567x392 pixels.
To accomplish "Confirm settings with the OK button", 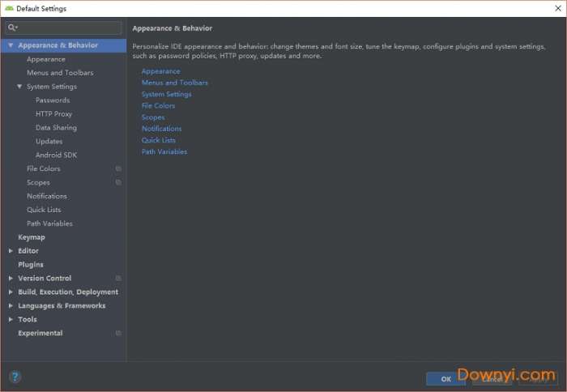I will [x=446, y=379].
